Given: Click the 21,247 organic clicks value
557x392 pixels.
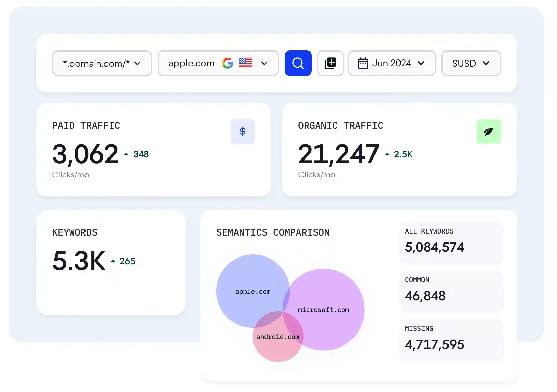Looking at the screenshot, I should [339, 154].
